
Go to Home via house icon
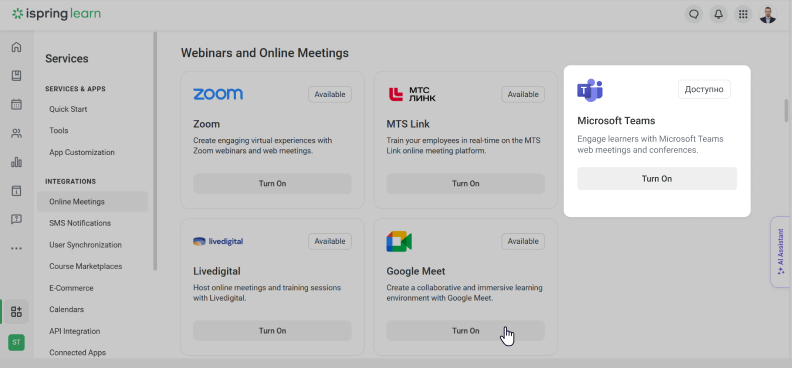(x=17, y=47)
